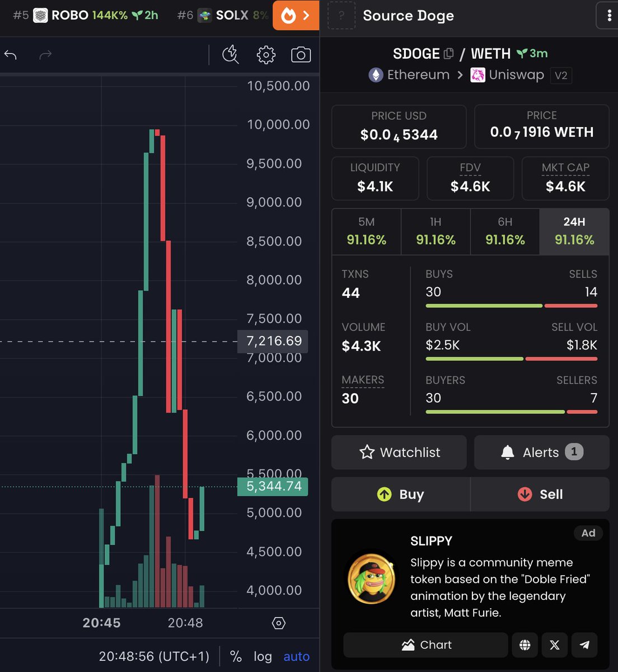Click the PRICE USD box
This screenshot has height=672, width=618.
pos(399,127)
